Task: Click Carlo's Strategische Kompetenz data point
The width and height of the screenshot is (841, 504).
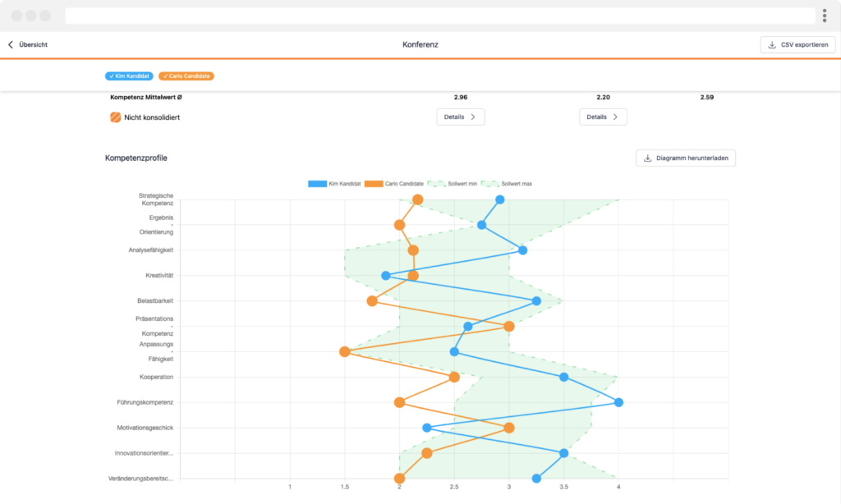Action: point(418,199)
